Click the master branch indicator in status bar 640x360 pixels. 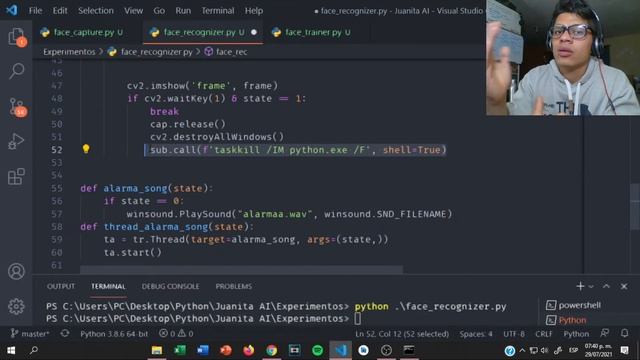pos(30,334)
